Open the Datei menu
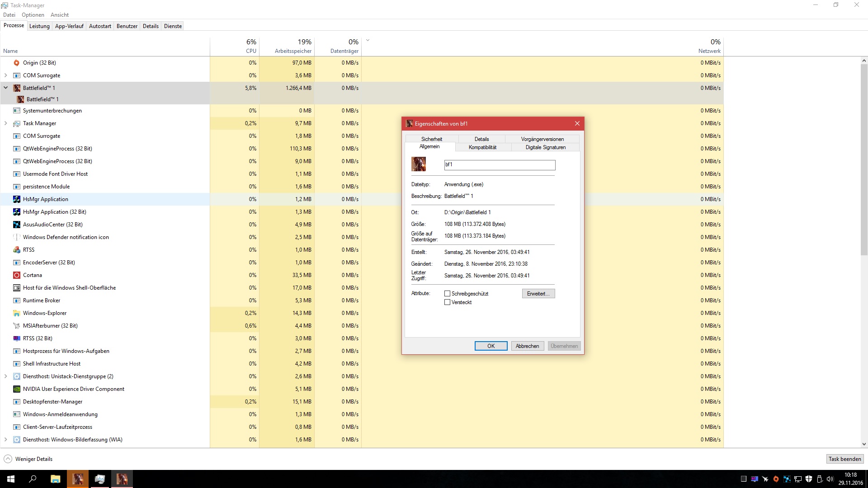Screen dimensions: 868x488 pyautogui.click(x=9, y=15)
